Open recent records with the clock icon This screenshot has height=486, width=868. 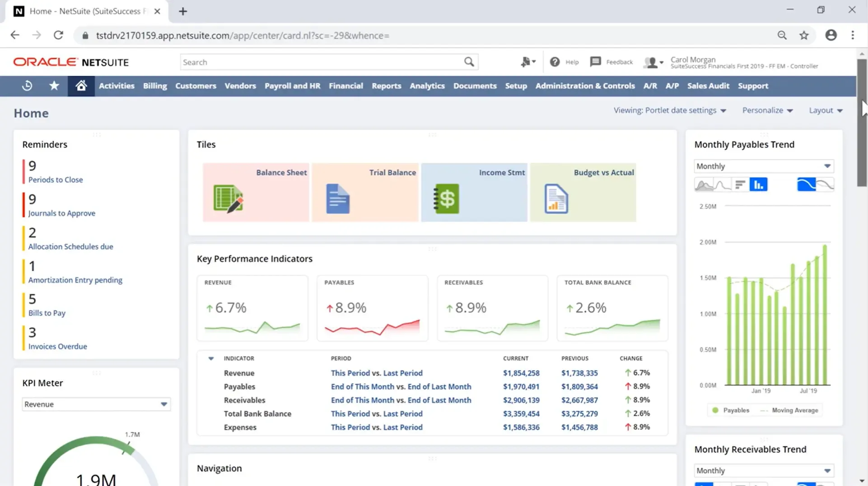[27, 86]
